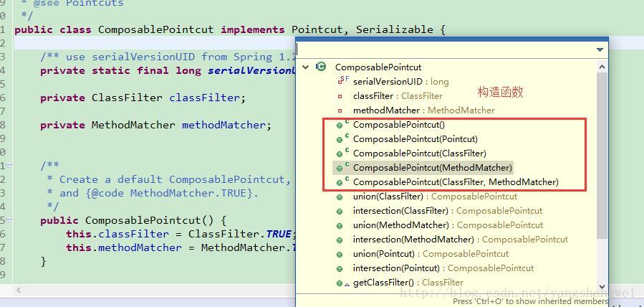Collapse the ComposablePointcut tree node
Screen dimensions: 644x307
click(306, 67)
